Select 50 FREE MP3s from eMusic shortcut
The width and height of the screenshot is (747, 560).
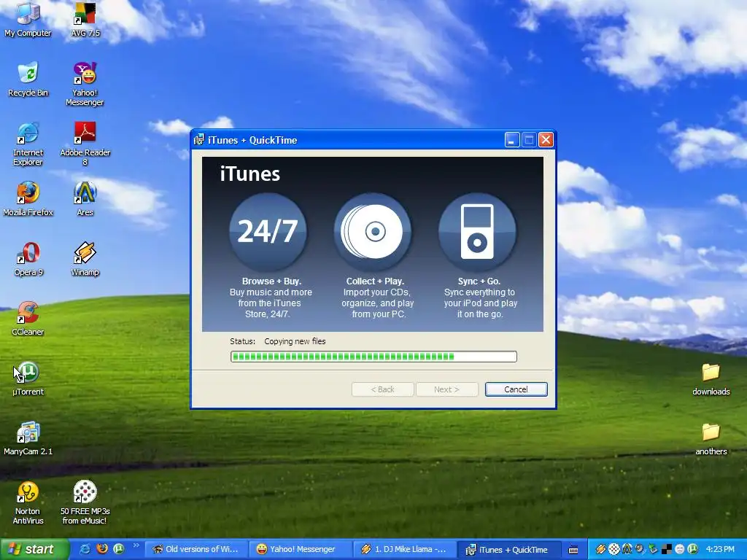coord(85,502)
